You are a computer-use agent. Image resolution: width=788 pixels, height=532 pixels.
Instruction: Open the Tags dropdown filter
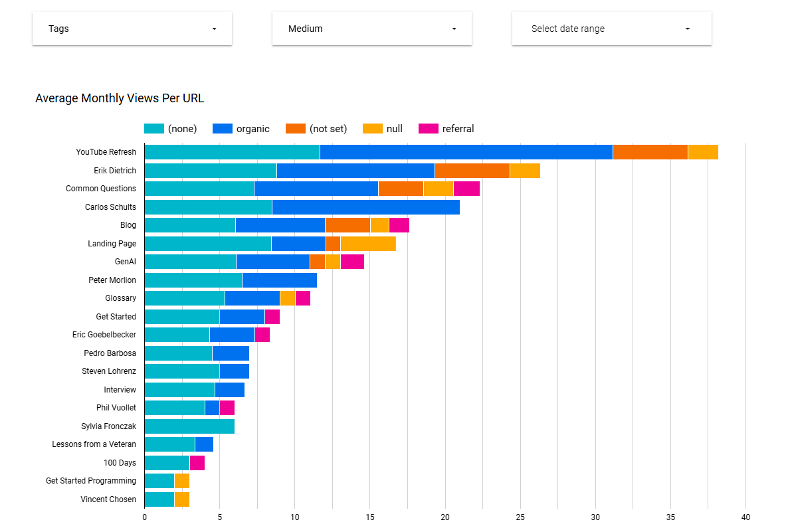click(x=132, y=29)
